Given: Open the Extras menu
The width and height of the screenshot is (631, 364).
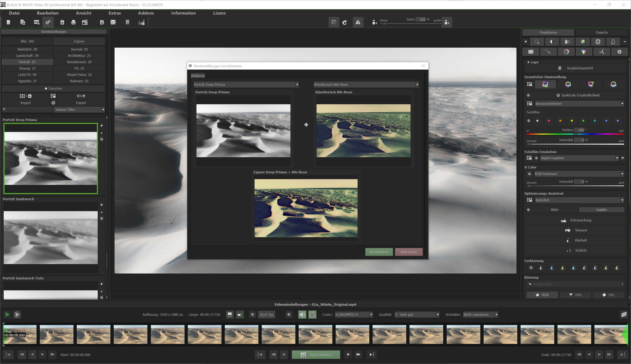Looking at the screenshot, I should (x=115, y=13).
